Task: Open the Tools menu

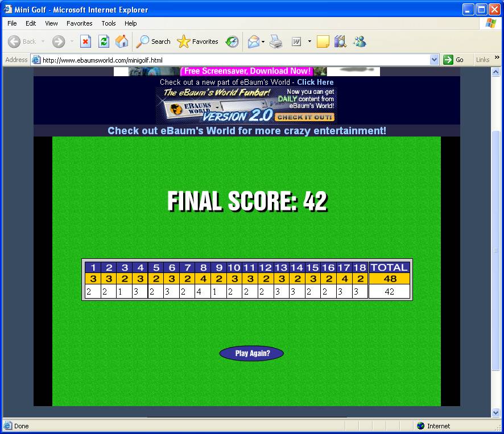Action: point(108,23)
